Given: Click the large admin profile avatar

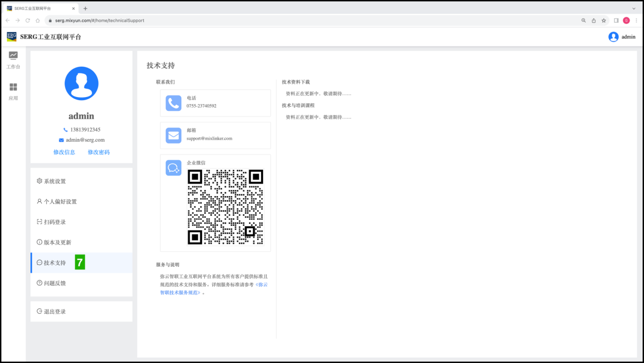Looking at the screenshot, I should point(81,83).
